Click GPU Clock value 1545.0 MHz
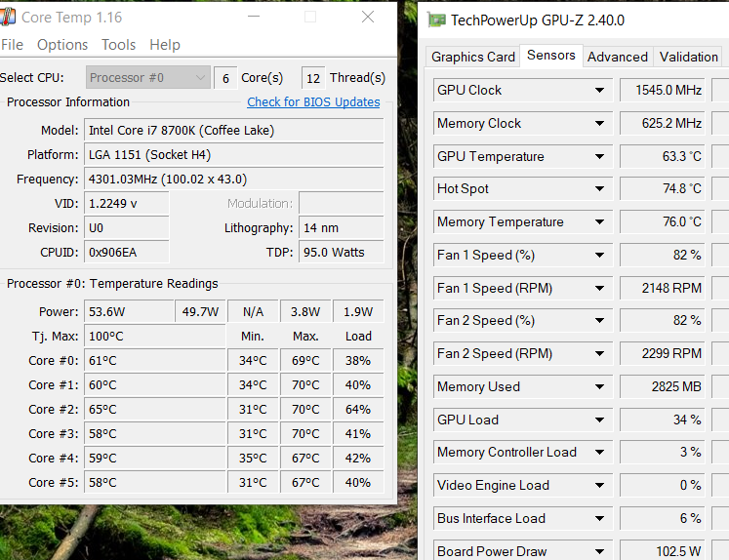 pyautogui.click(x=663, y=90)
